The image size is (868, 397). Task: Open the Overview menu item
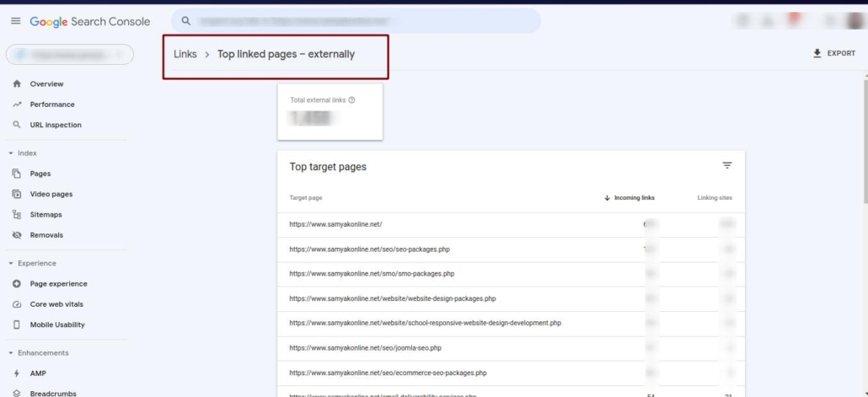(x=46, y=84)
